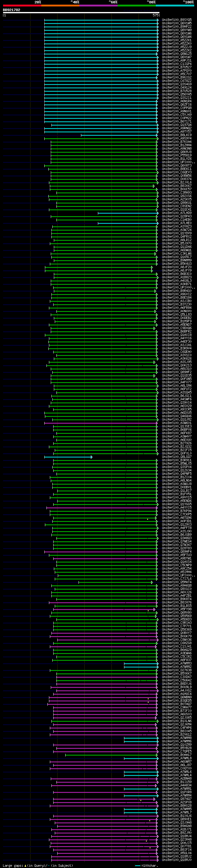Select label UniRef100_O27638

177,670
